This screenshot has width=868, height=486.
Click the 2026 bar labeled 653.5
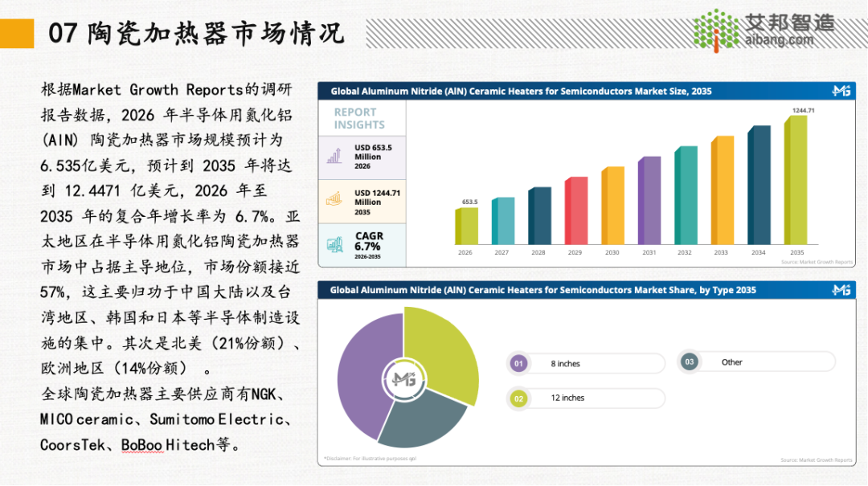[467, 226]
